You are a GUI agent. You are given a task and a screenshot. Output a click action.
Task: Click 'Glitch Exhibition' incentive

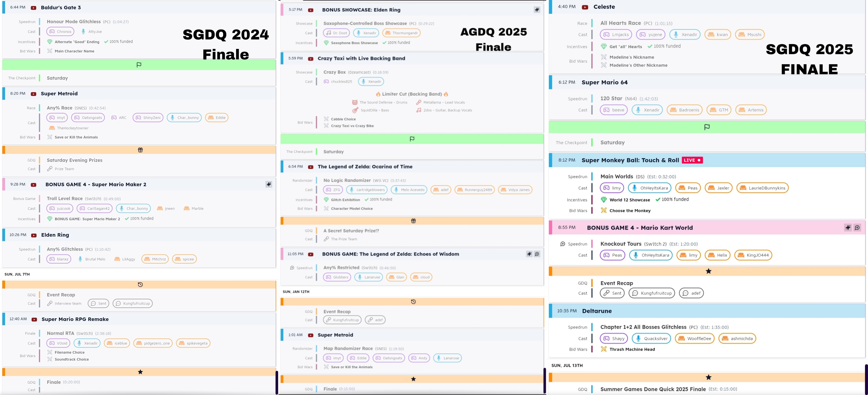(x=345, y=200)
